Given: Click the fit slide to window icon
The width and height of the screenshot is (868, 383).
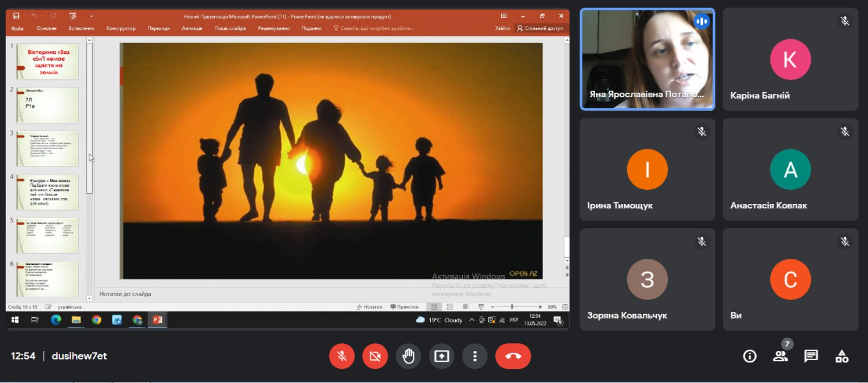Looking at the screenshot, I should (x=565, y=307).
